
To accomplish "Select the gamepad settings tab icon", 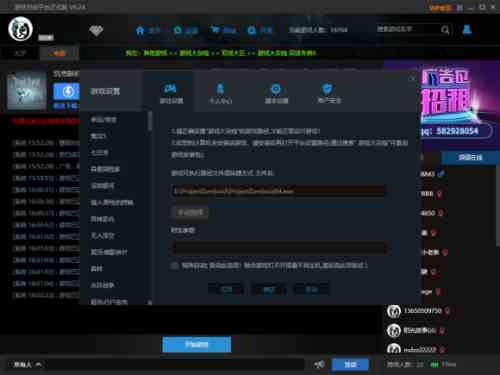I will 170,89.
